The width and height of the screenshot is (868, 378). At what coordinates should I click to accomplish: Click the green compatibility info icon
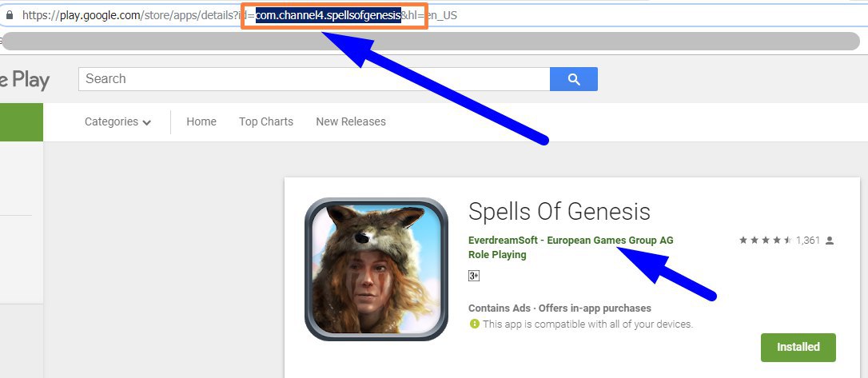pos(474,324)
